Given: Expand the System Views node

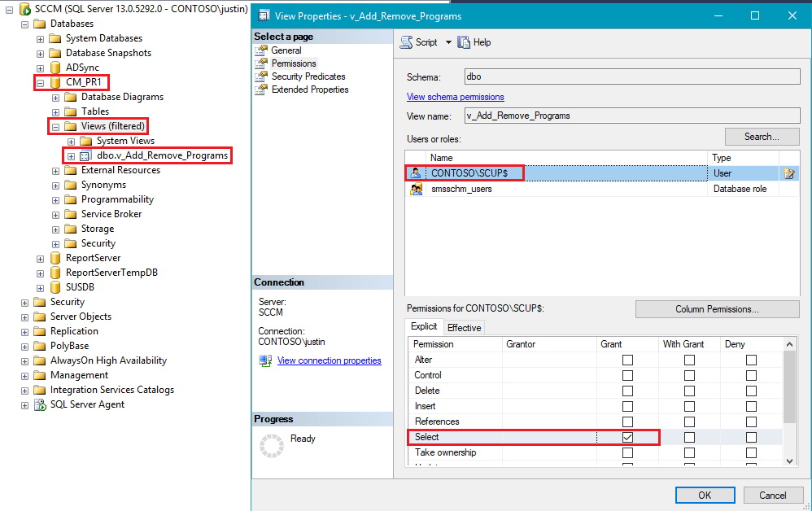Looking at the screenshot, I should click(x=71, y=142).
